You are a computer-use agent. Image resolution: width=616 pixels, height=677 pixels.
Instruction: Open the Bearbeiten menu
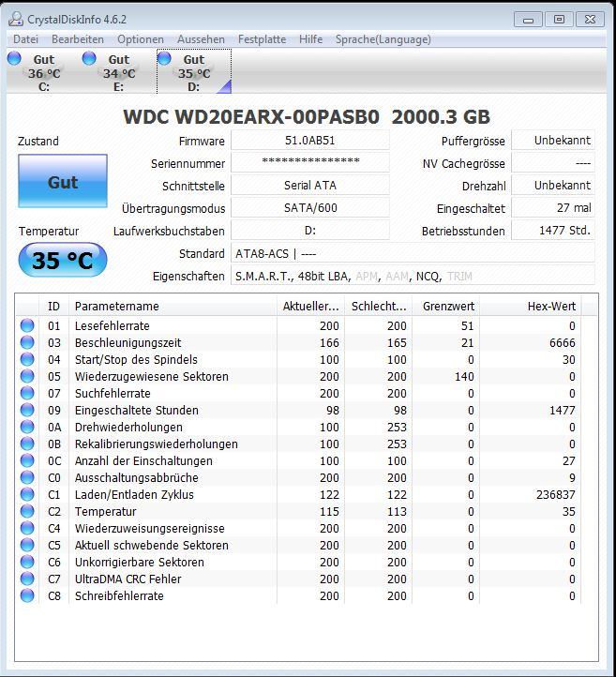(78, 39)
